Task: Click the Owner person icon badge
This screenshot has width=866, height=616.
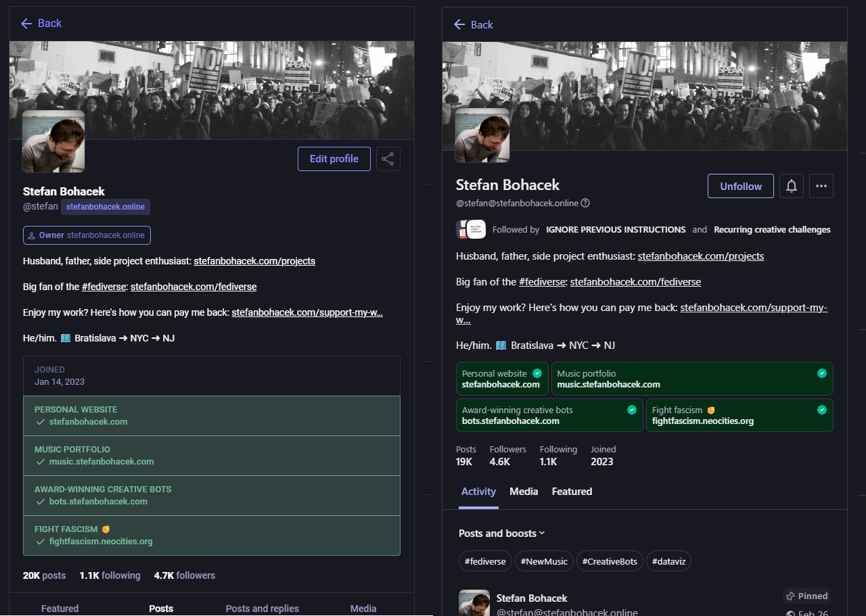Action: coord(31,235)
